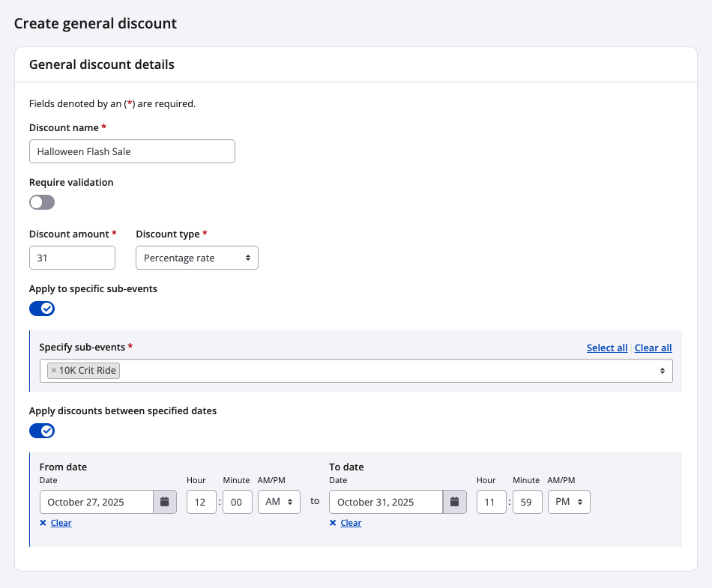Image resolution: width=712 pixels, height=588 pixels.
Task: Open the From date AM/PM dropdown
Action: [x=279, y=502]
